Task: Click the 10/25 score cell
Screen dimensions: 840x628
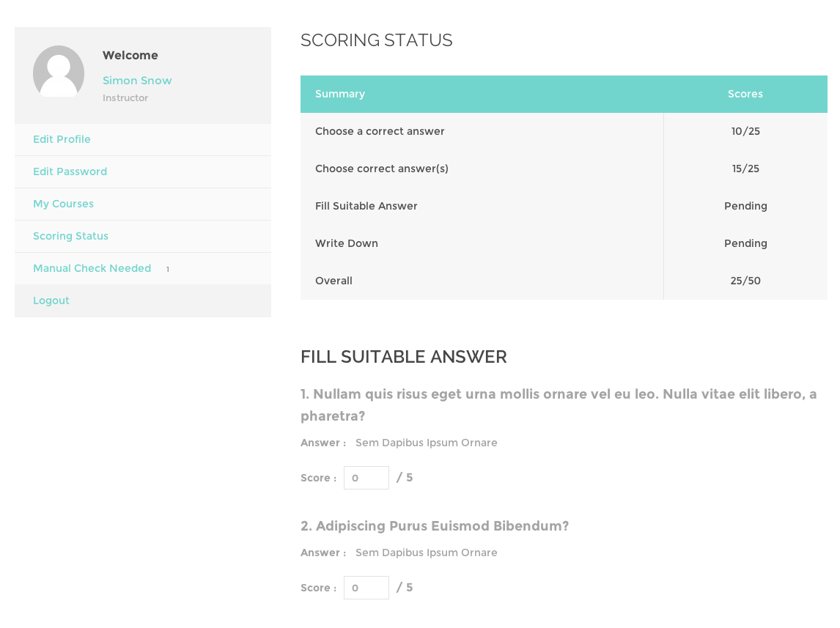Action: (745, 131)
